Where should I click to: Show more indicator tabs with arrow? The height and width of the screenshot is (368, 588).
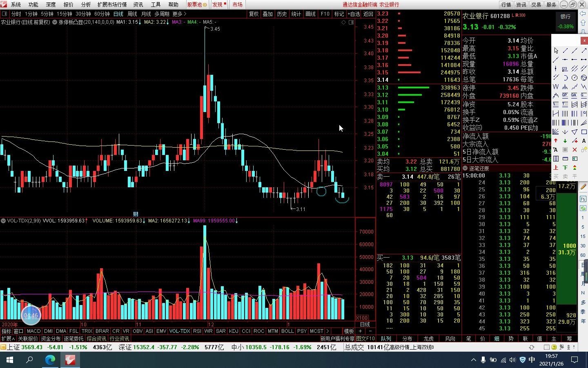[327, 331]
